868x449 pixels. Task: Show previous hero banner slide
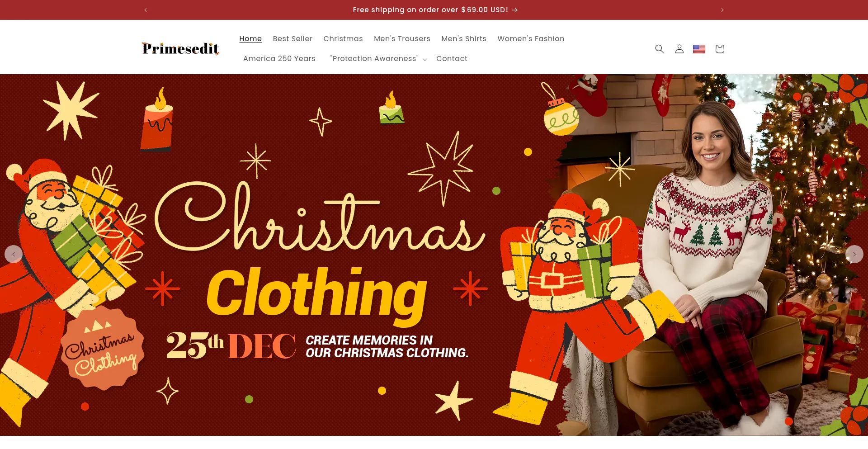[x=14, y=254]
